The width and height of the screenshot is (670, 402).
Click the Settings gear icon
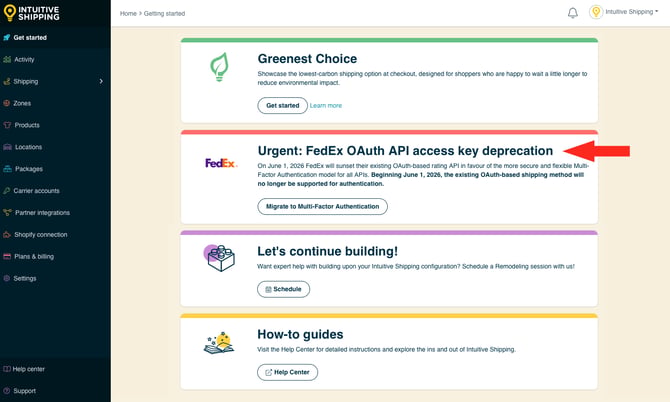(x=6, y=278)
